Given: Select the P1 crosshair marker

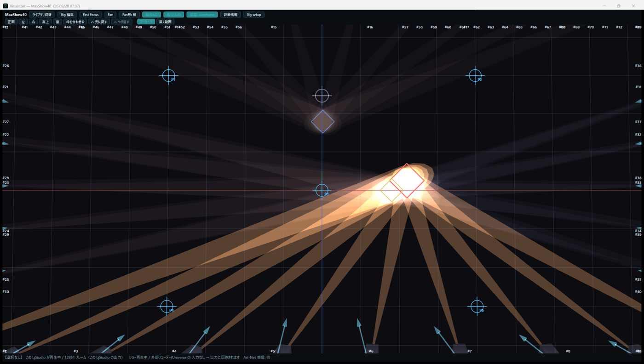Looking at the screenshot, I should click(169, 75).
